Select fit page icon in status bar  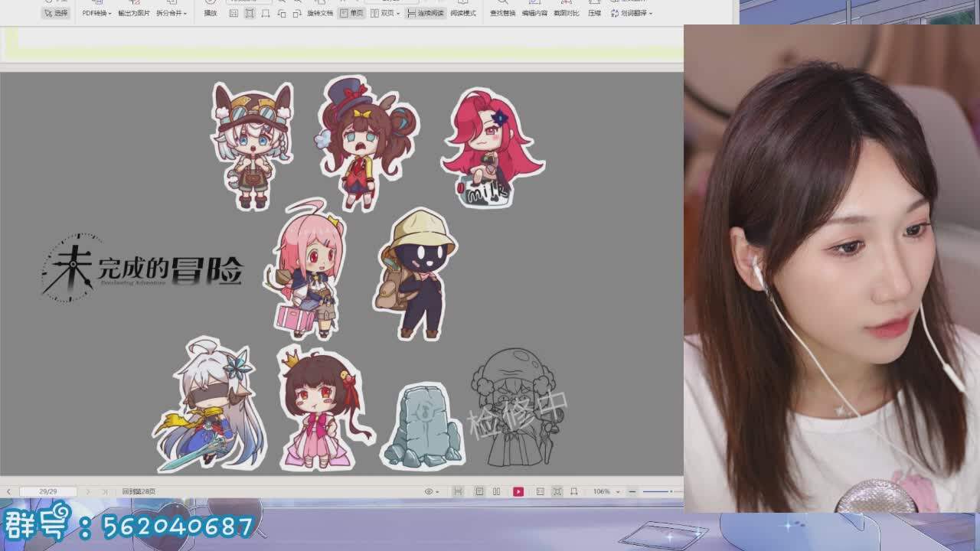coord(557,491)
